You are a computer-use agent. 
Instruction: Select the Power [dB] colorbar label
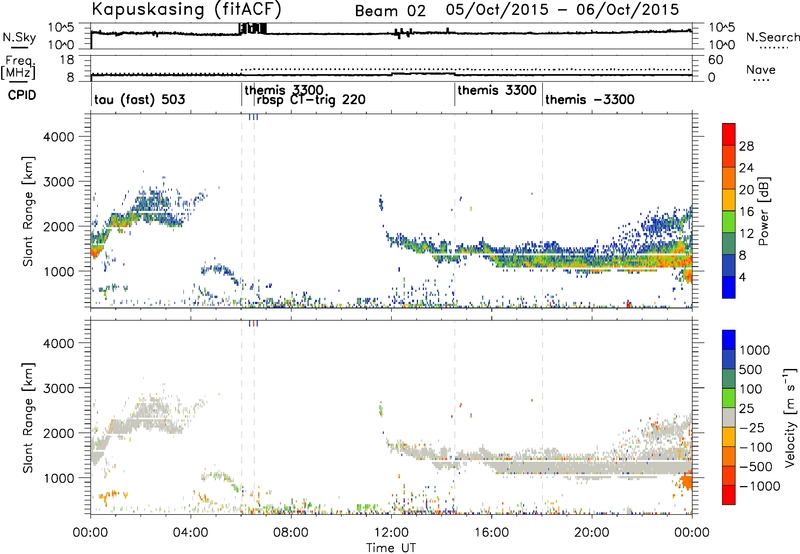point(763,211)
